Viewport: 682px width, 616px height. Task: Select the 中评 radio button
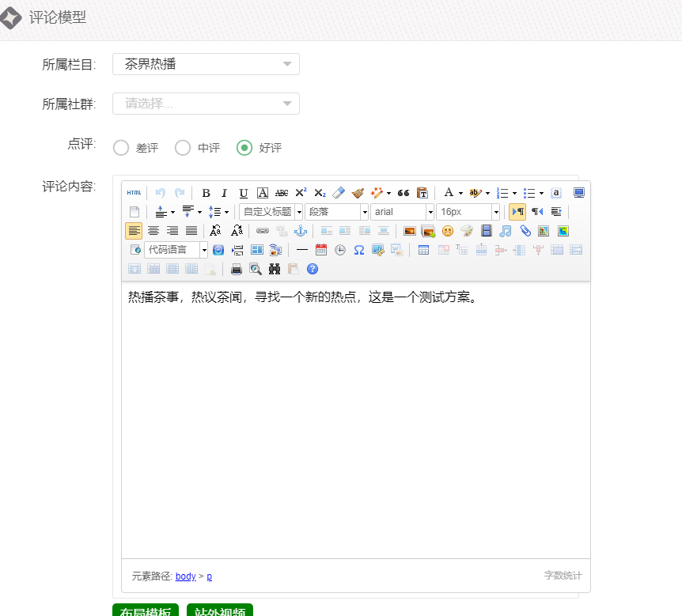click(x=183, y=148)
